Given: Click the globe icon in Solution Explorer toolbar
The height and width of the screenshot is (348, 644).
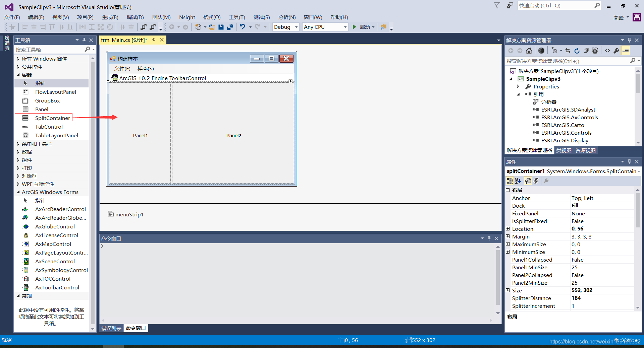Looking at the screenshot, I should tap(541, 51).
